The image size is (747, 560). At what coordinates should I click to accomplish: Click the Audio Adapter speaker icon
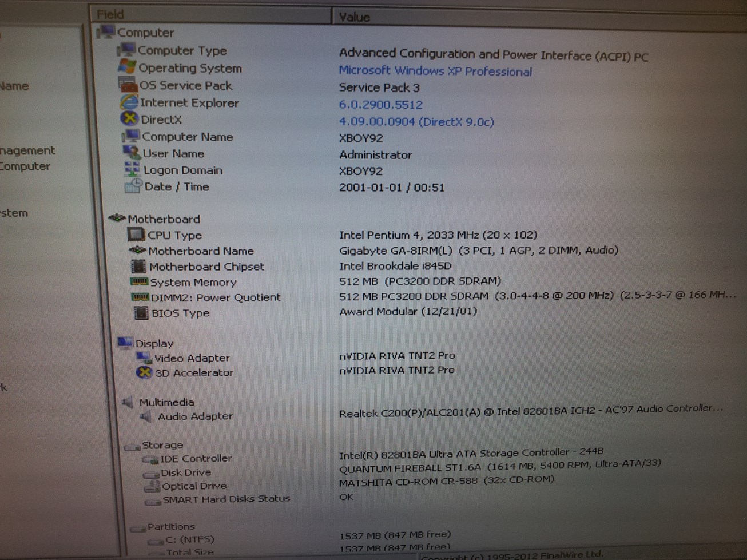point(146,416)
